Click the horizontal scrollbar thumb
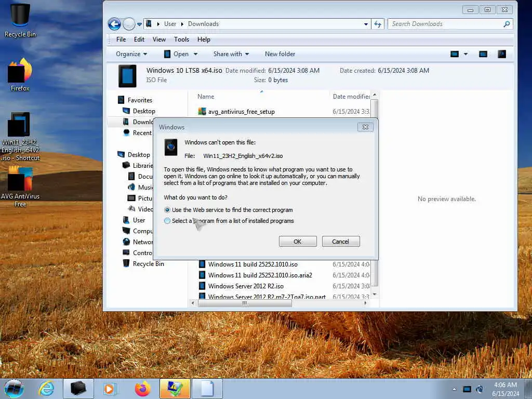The width and height of the screenshot is (532, 399). (x=245, y=303)
